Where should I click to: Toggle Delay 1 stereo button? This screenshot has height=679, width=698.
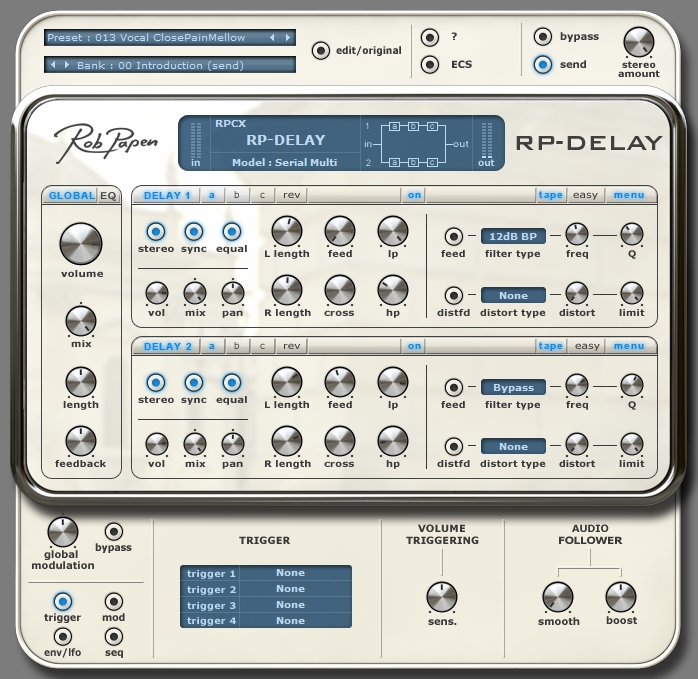156,232
